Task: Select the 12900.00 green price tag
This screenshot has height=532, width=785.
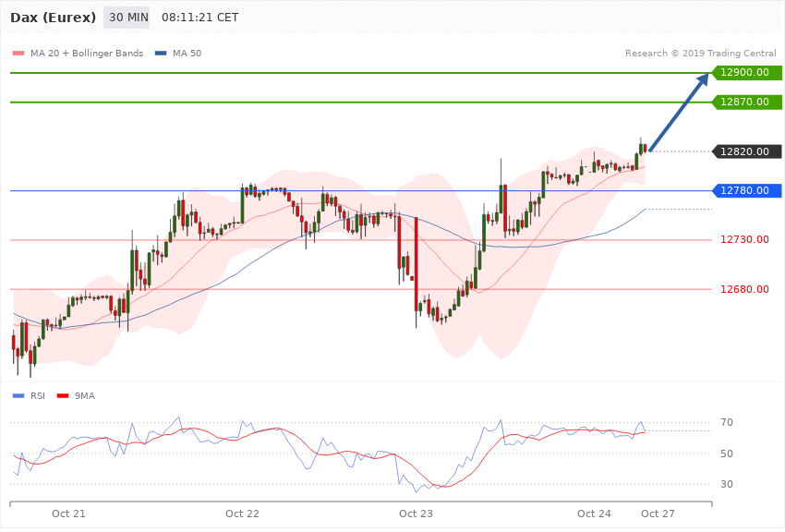Action: [747, 73]
